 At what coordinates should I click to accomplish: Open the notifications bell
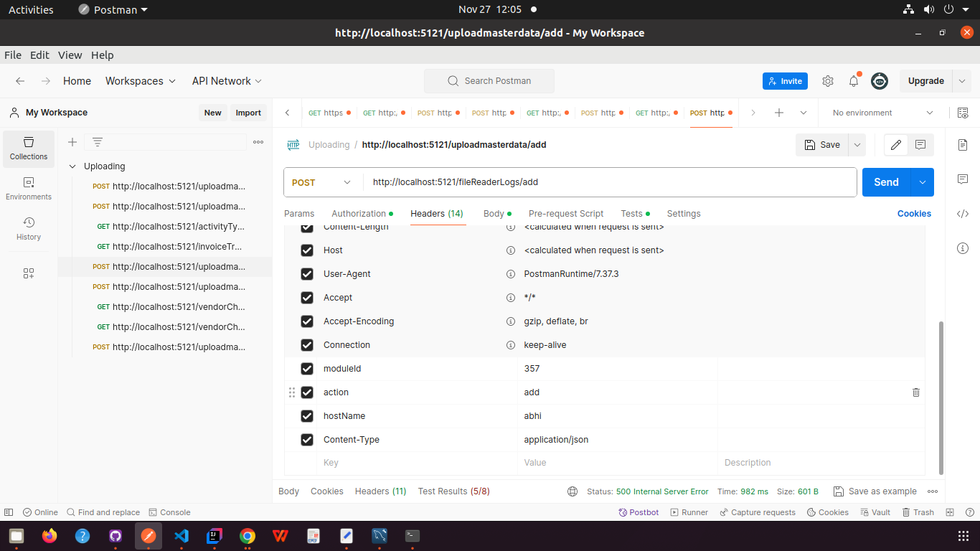(854, 81)
